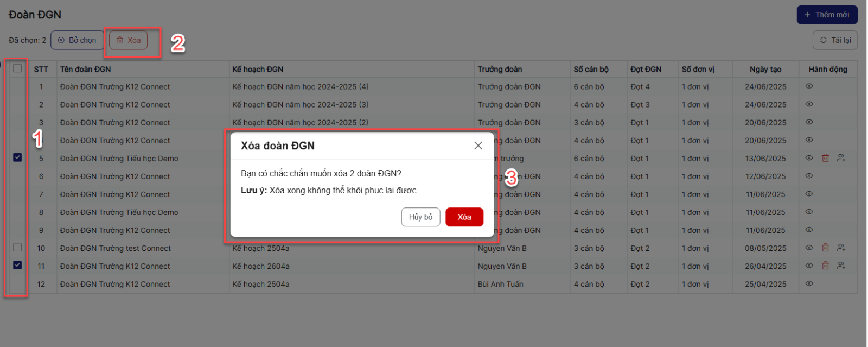
Task: View details of row 12 via eye icon
Action: [x=809, y=283]
